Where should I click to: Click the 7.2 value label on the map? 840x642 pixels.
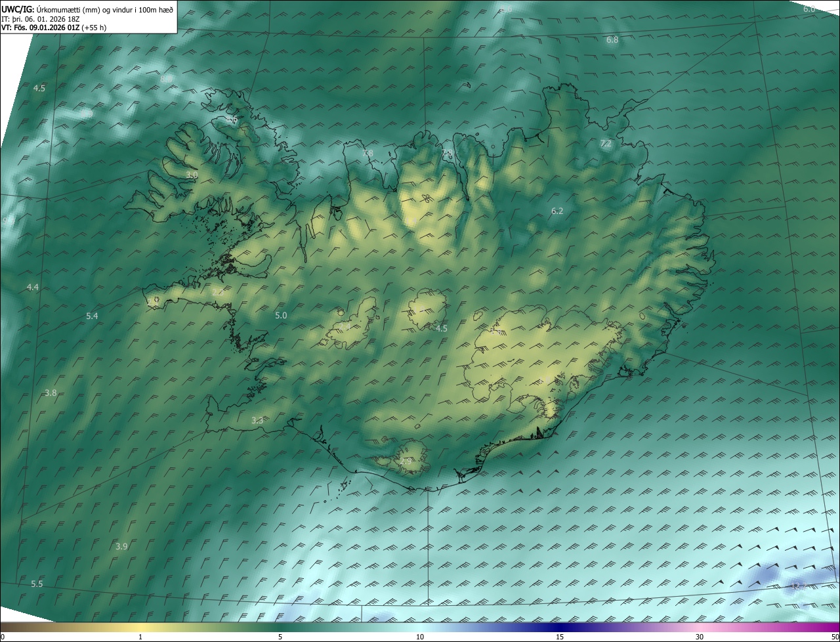[x=606, y=144]
